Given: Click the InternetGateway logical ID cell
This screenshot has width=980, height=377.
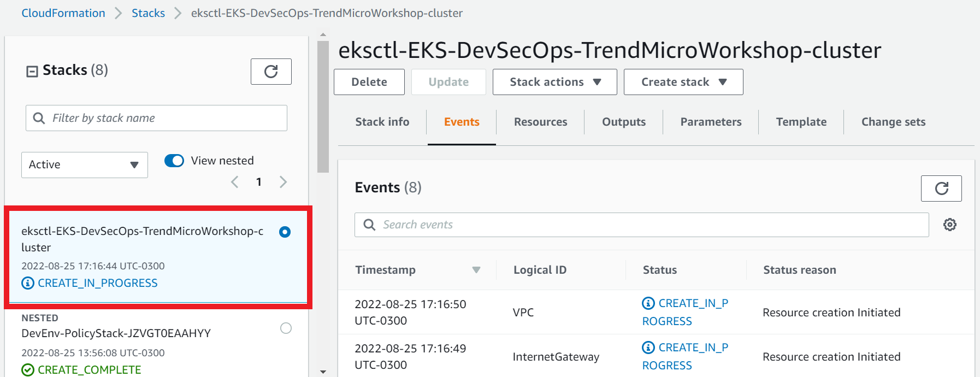Looking at the screenshot, I should [556, 357].
